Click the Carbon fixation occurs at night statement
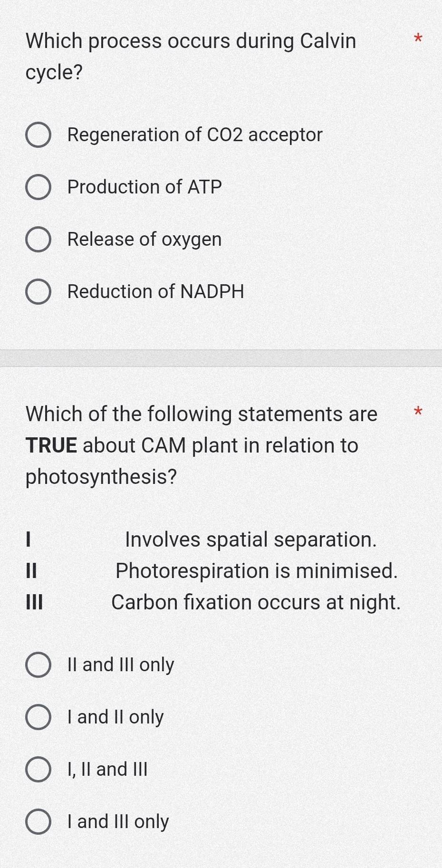 click(x=256, y=603)
